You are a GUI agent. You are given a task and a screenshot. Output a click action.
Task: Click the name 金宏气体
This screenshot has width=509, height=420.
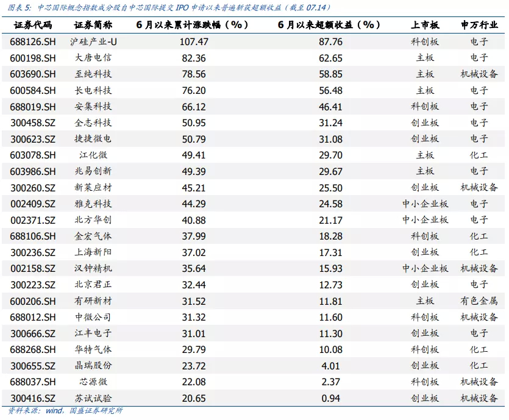93,237
